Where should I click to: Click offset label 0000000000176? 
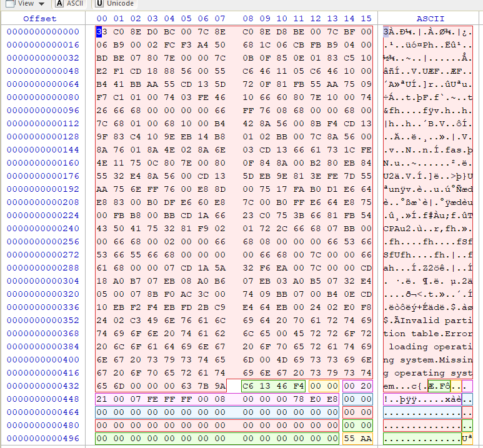click(43, 176)
